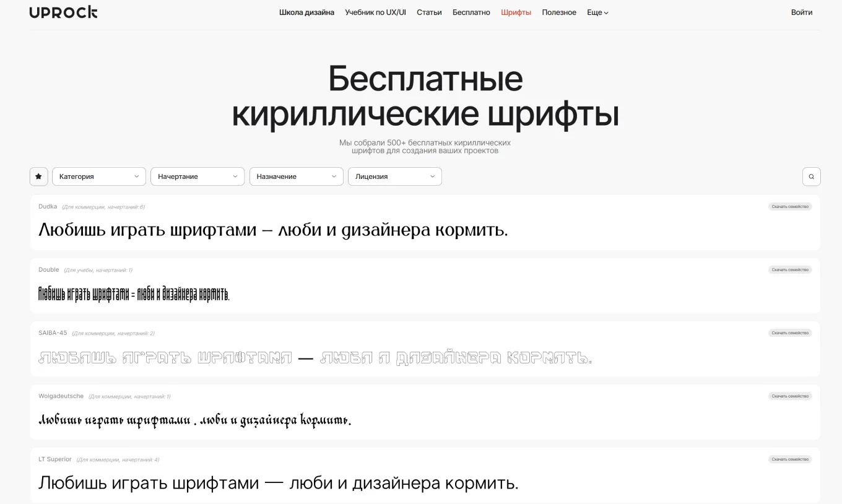Expand the Категория dropdown
This screenshot has height=504, width=842.
(x=99, y=176)
